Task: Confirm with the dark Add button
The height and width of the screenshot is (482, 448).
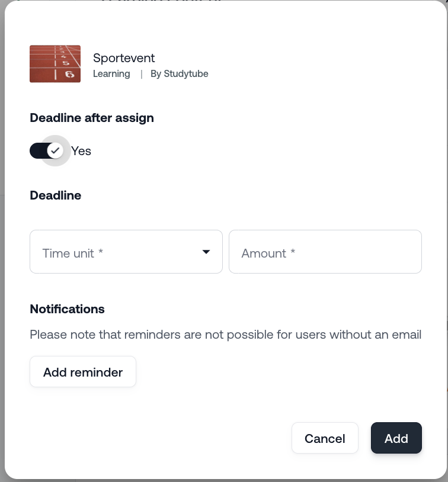Action: point(396,438)
